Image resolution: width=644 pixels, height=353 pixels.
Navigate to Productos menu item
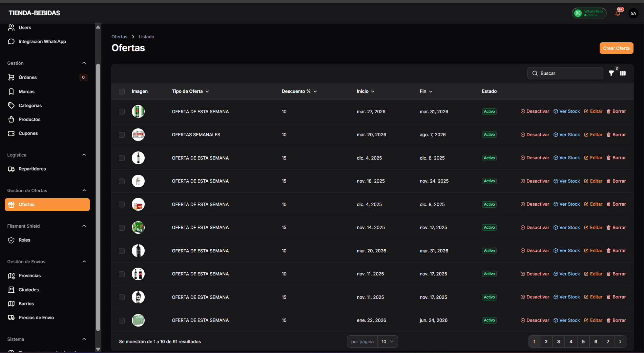pos(29,119)
